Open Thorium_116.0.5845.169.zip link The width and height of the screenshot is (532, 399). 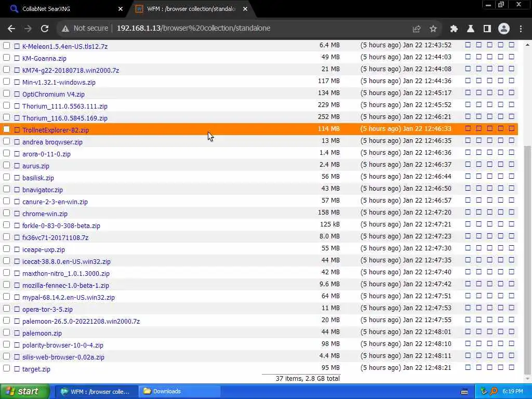point(65,118)
